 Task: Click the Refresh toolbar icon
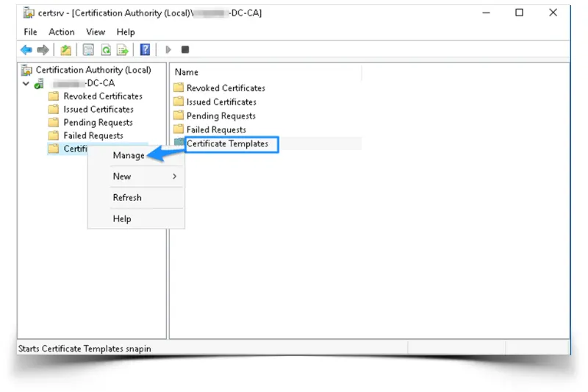coord(106,49)
